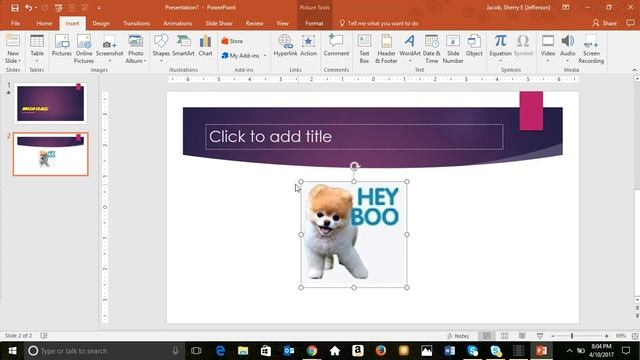This screenshot has height=360, width=640.
Task: Open the View tab
Action: [282, 23]
